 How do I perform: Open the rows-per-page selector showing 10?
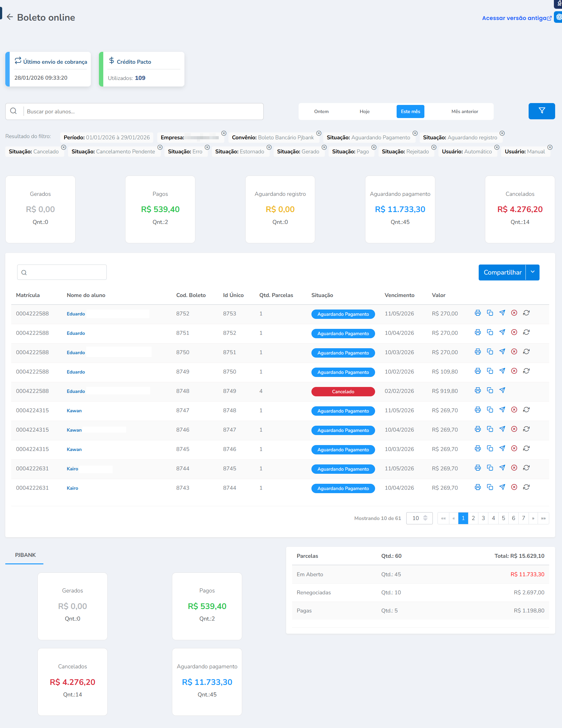[419, 518]
